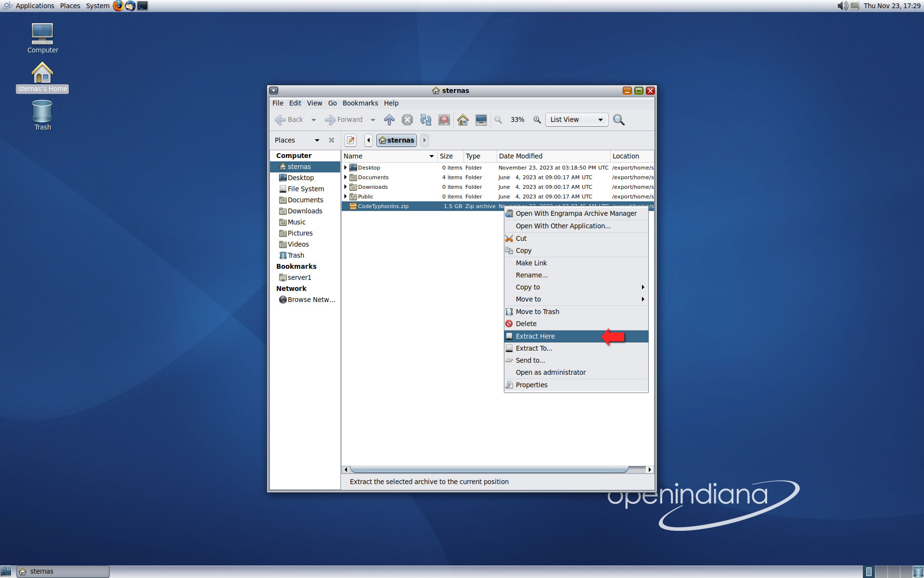This screenshot has width=924, height=578.
Task: Open the Copy to submenu
Action: 576,287
